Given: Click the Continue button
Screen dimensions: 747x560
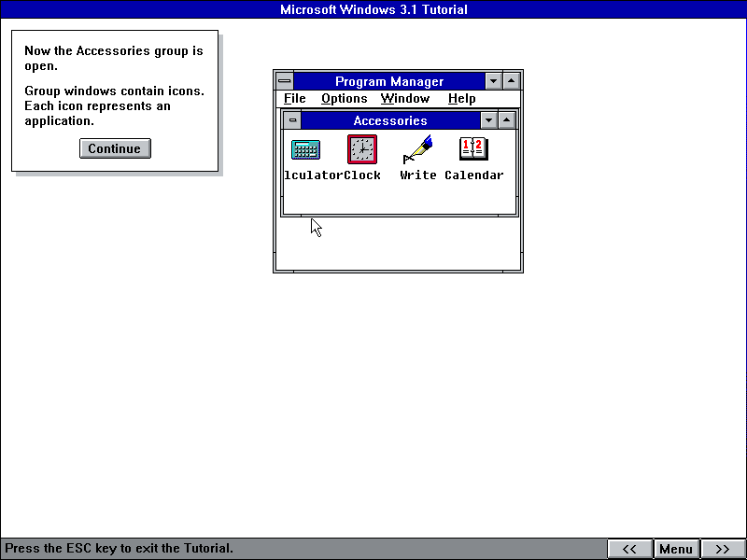Looking at the screenshot, I should pyautogui.click(x=115, y=148).
